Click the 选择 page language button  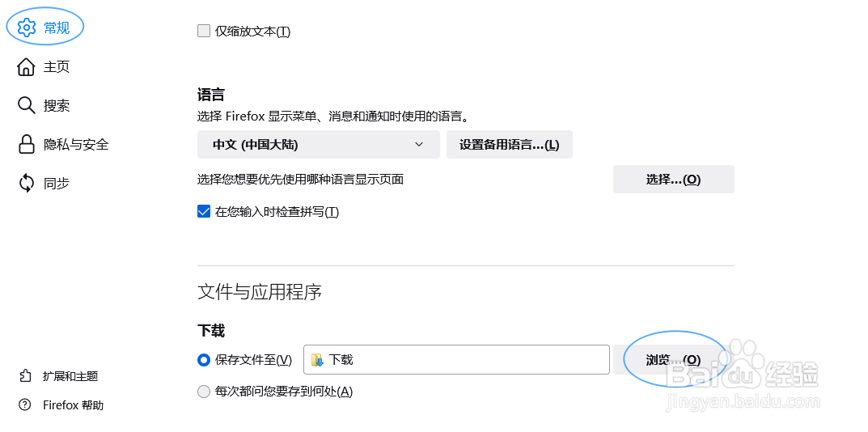(673, 180)
